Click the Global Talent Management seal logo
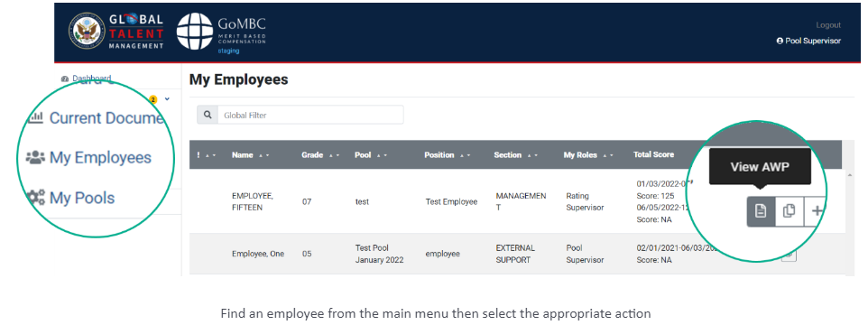The image size is (868, 325). [87, 31]
